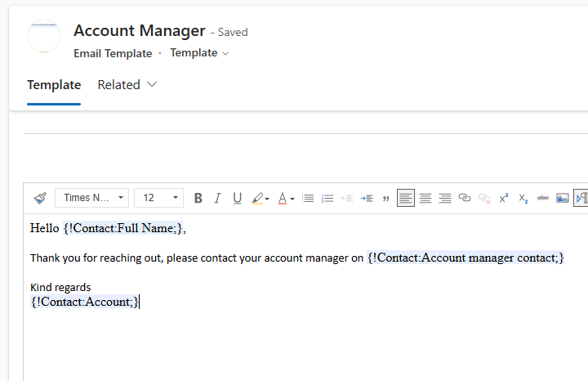This screenshot has height=381, width=588.
Task: Toggle bold formatting
Action: tap(198, 198)
